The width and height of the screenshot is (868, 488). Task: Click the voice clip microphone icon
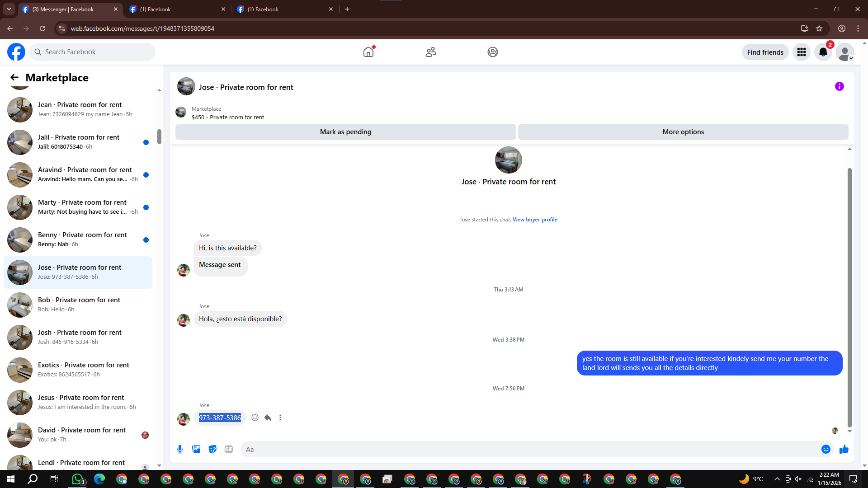[x=180, y=449]
